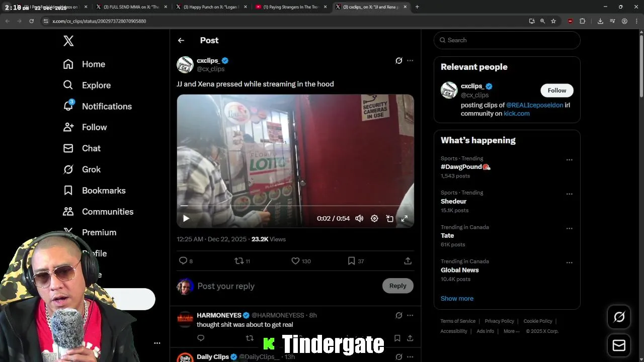Screen dimensions: 644x362
Task: Open the Chrome three-dot menu
Action: [x=635, y=21]
